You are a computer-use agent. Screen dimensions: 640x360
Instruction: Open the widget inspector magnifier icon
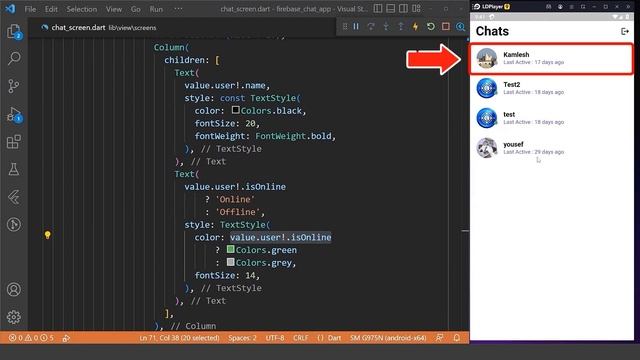point(460,27)
